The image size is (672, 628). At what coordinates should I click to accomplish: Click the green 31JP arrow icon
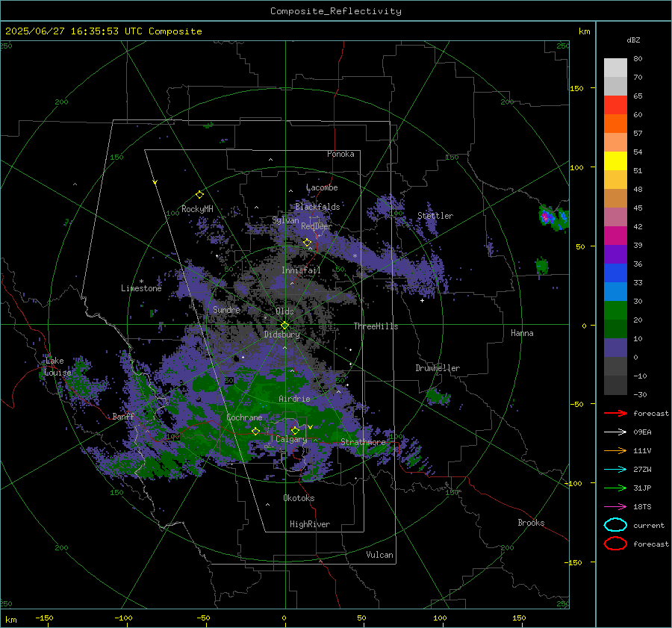point(615,488)
